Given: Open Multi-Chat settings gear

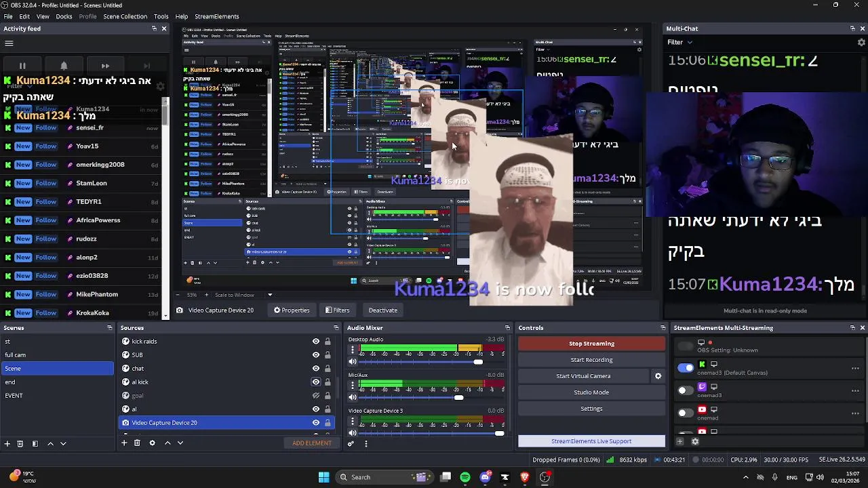Looking at the screenshot, I should (x=861, y=42).
